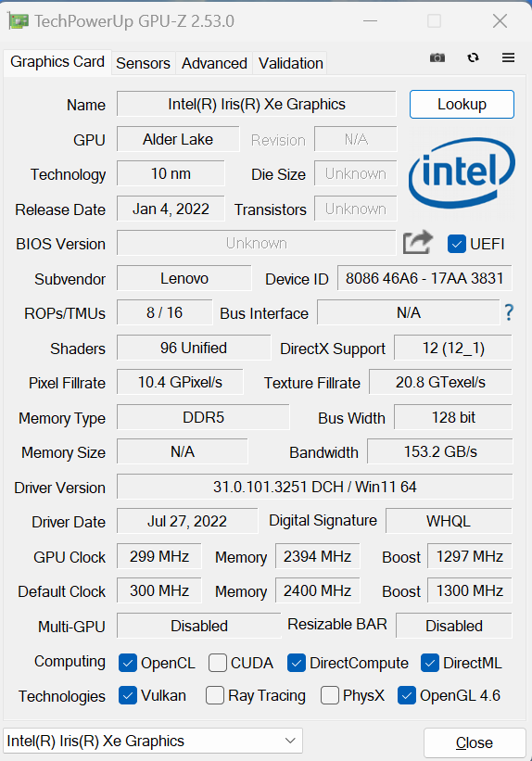
Task: Click the Close button at bottom
Action: coord(475,742)
